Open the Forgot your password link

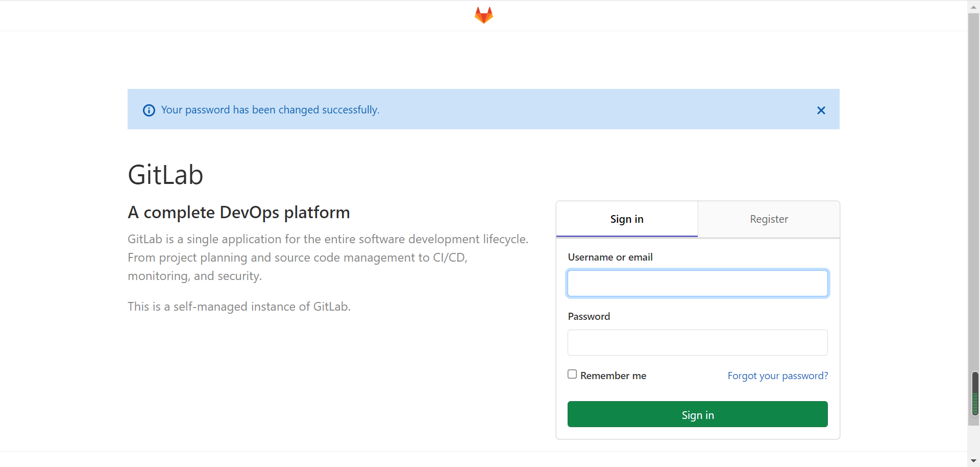[x=778, y=376]
